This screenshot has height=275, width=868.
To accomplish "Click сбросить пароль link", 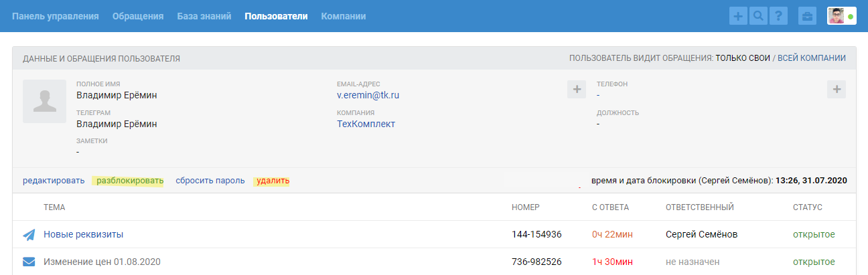I will pyautogui.click(x=210, y=181).
